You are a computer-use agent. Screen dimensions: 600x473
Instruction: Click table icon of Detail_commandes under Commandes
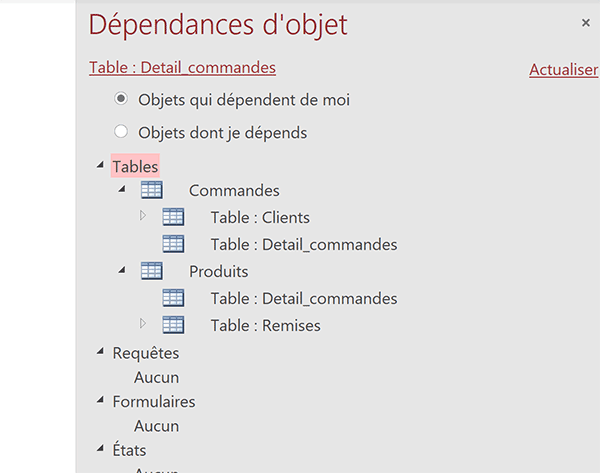[173, 244]
